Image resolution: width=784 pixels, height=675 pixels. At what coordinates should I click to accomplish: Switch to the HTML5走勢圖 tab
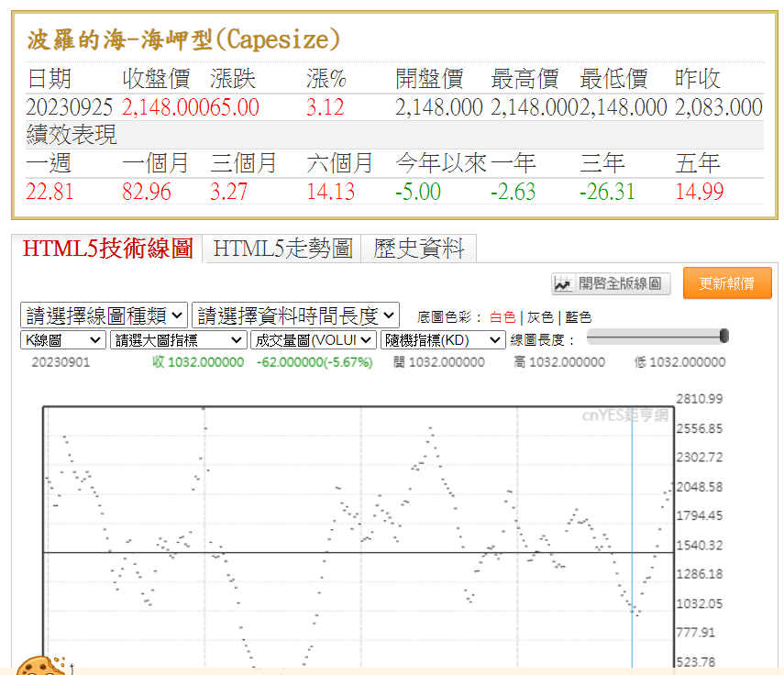(282, 249)
